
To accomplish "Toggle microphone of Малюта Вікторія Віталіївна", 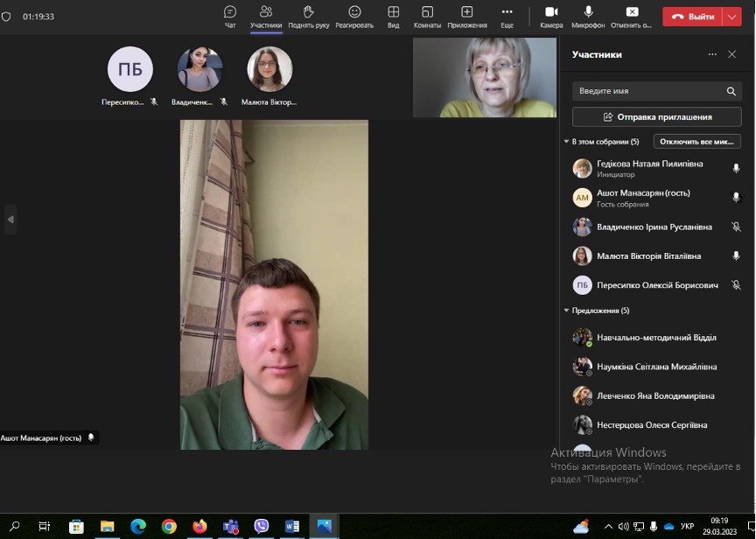I will click(736, 255).
